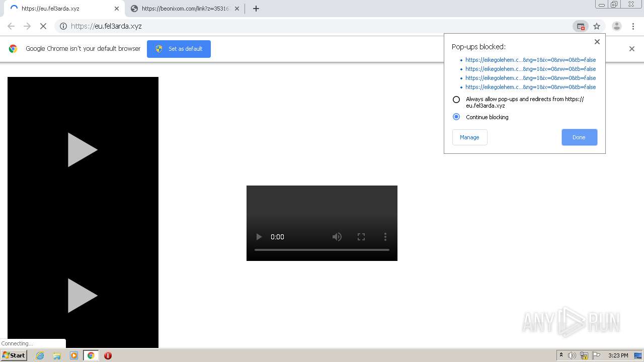Open the third blocked pop-up link
Viewport: 644px width, 362px height.
point(530,78)
